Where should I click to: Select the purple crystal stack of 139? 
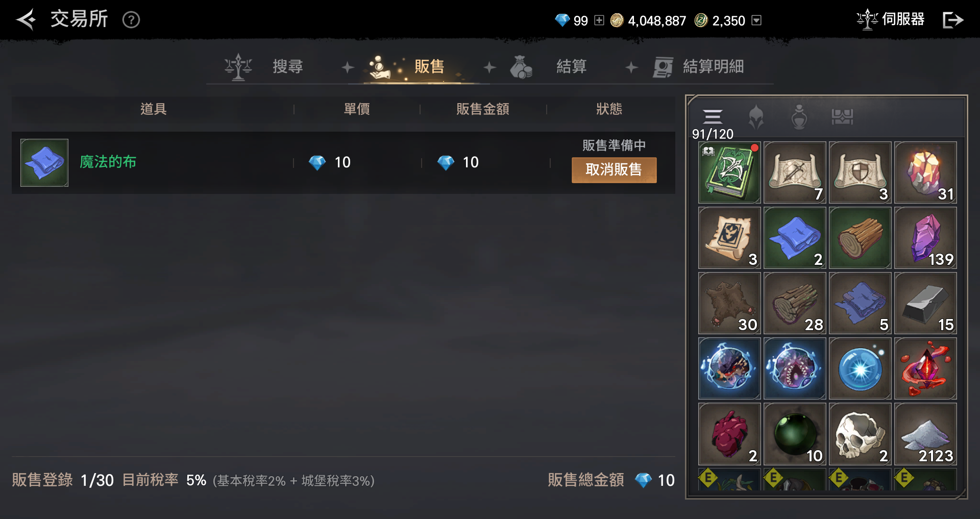[925, 238]
